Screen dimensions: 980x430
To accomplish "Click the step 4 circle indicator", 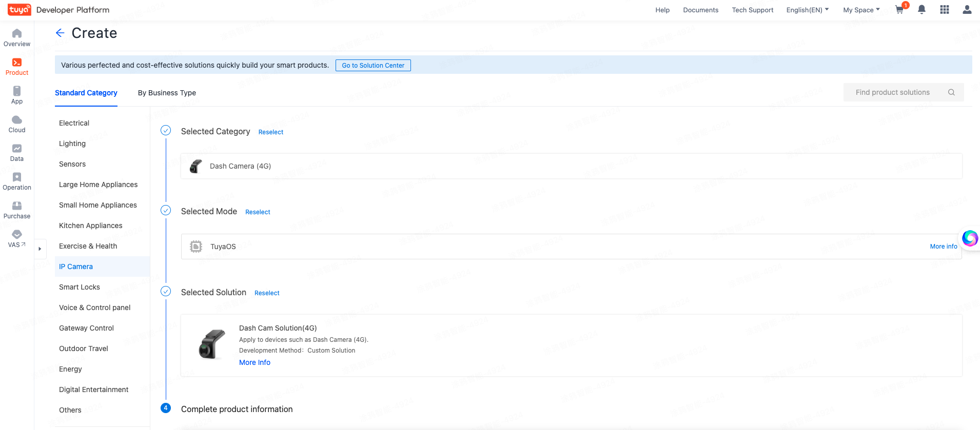I will (166, 408).
